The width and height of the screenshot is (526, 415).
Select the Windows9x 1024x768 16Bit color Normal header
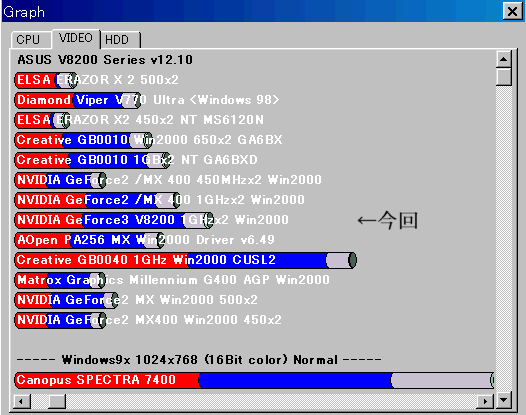click(x=199, y=360)
